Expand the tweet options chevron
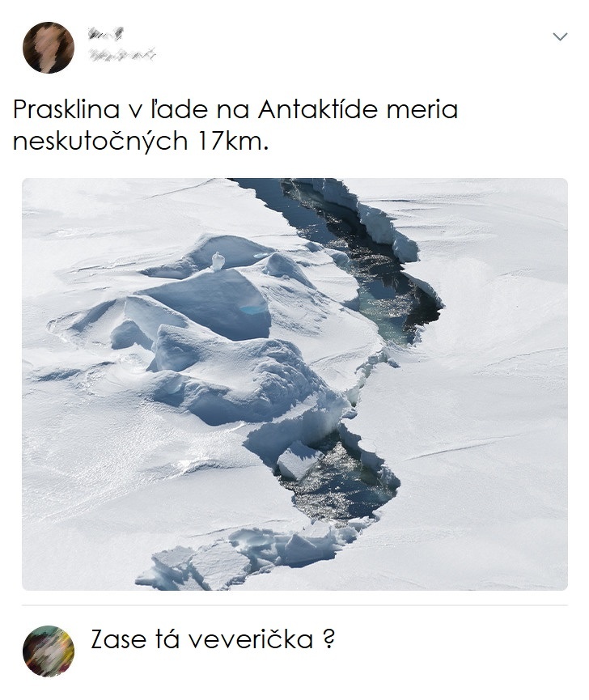Image resolution: width=589 pixels, height=700 pixels. pos(559,37)
